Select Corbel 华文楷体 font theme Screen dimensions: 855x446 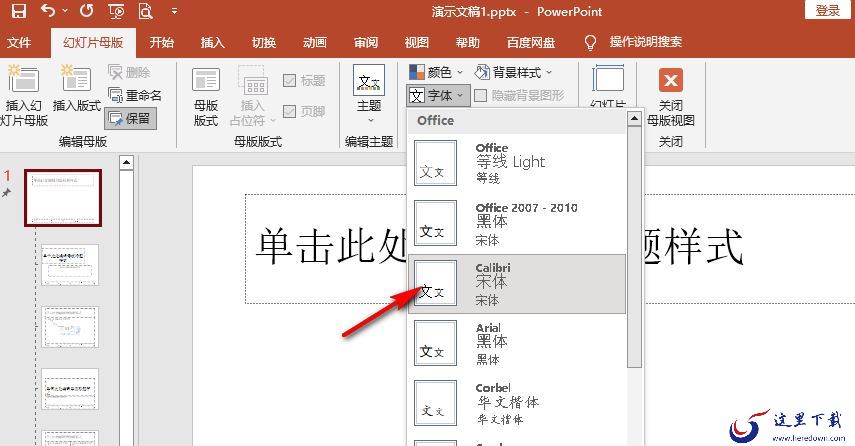pyautogui.click(x=517, y=403)
